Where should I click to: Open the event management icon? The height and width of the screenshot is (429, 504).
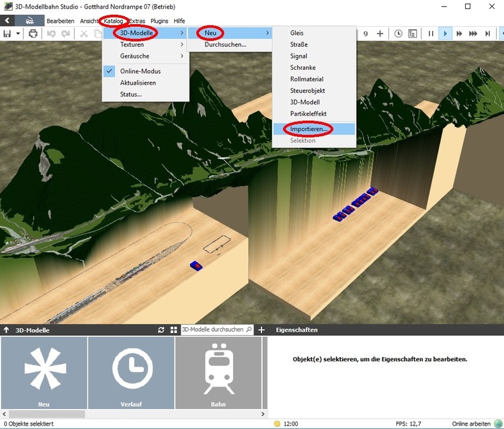[413, 34]
